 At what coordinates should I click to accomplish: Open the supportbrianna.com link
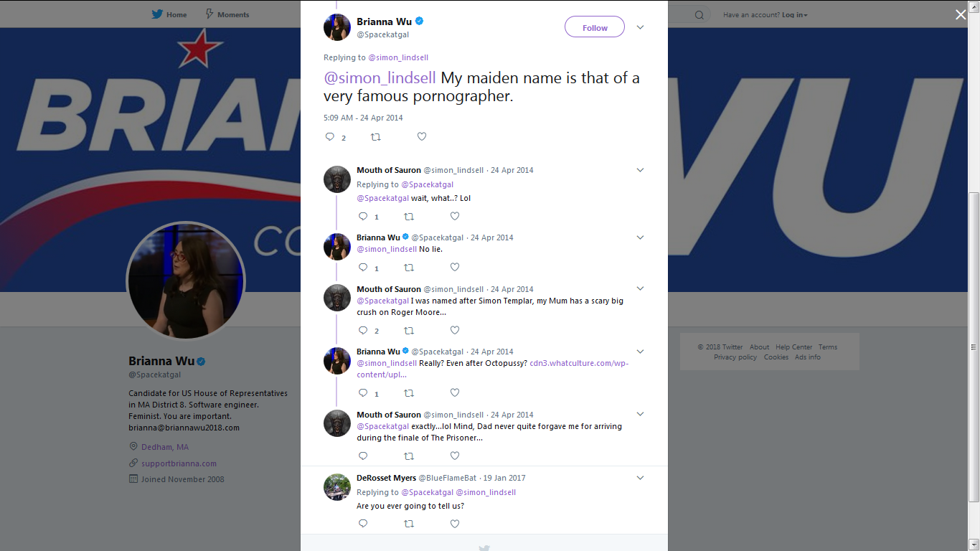[x=179, y=463]
